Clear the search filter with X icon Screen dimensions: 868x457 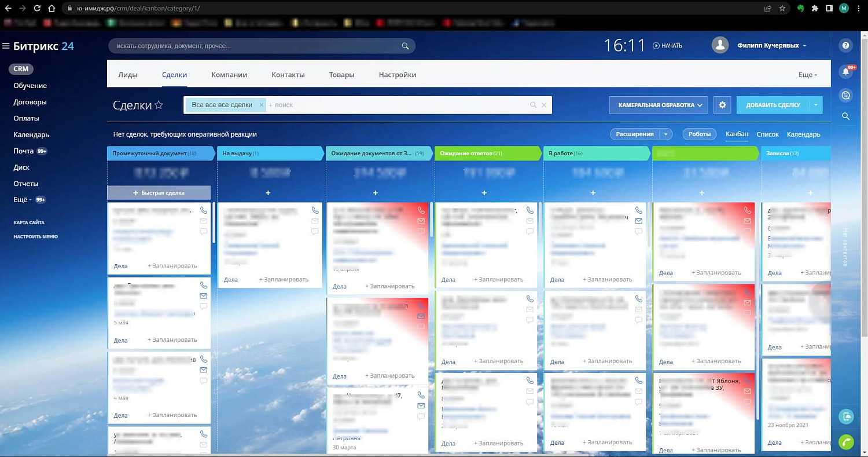click(x=544, y=105)
